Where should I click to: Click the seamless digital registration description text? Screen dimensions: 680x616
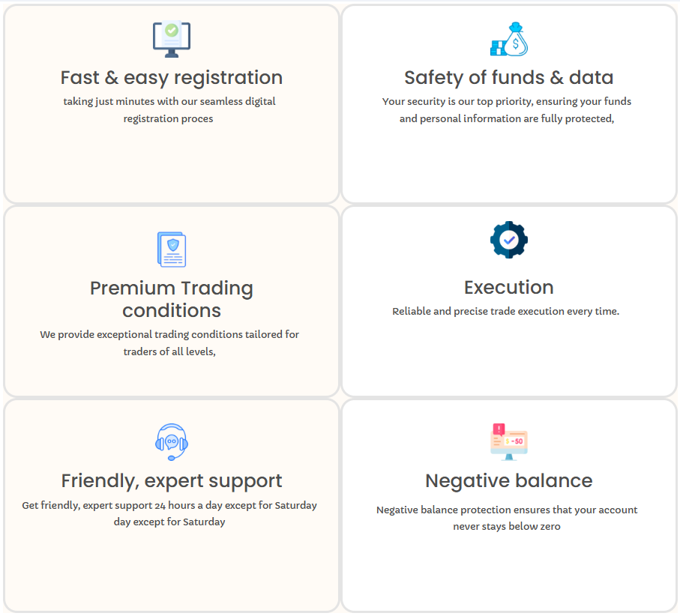[x=169, y=109]
